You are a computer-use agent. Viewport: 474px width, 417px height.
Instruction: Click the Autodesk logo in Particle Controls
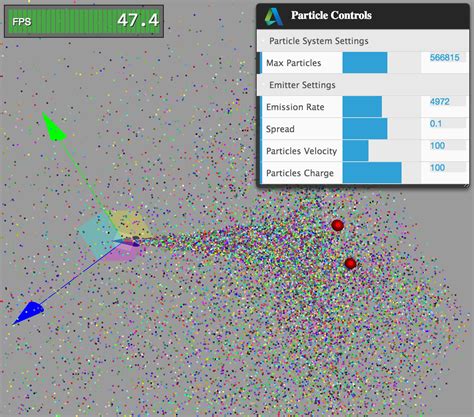[274, 17]
